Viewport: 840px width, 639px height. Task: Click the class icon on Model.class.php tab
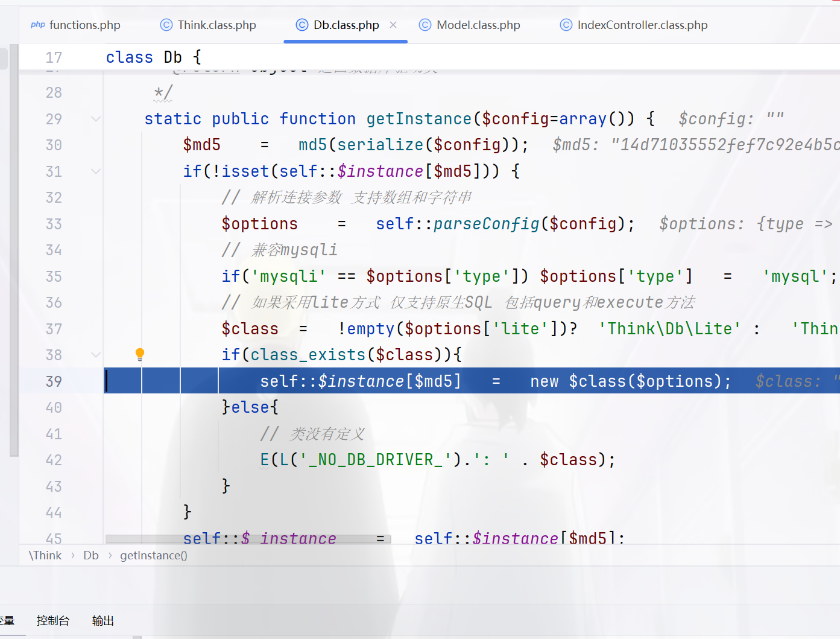point(425,25)
